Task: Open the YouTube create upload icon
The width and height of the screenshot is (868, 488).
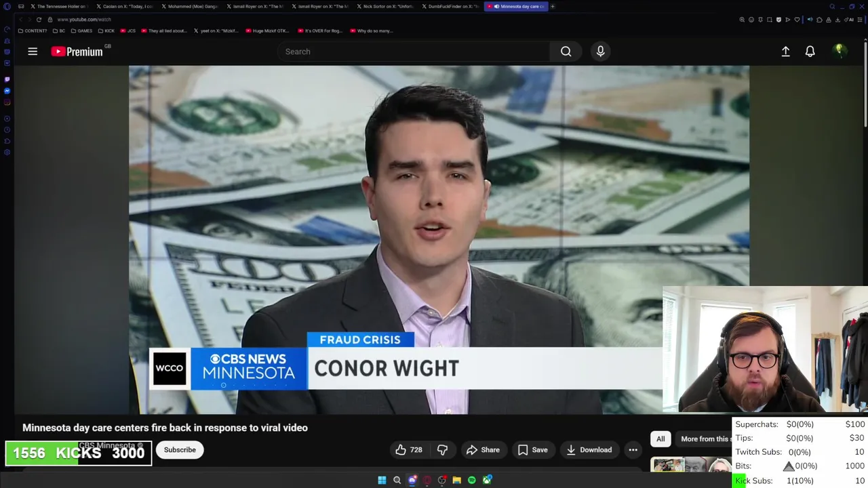Action: (785, 52)
